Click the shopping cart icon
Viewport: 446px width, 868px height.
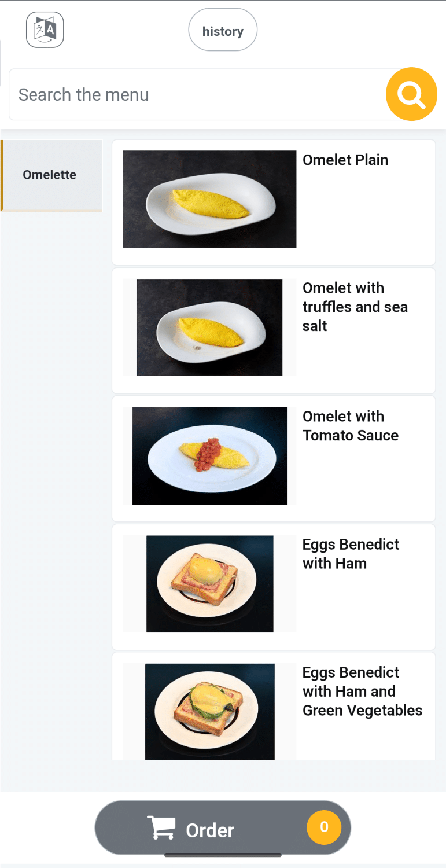161,828
